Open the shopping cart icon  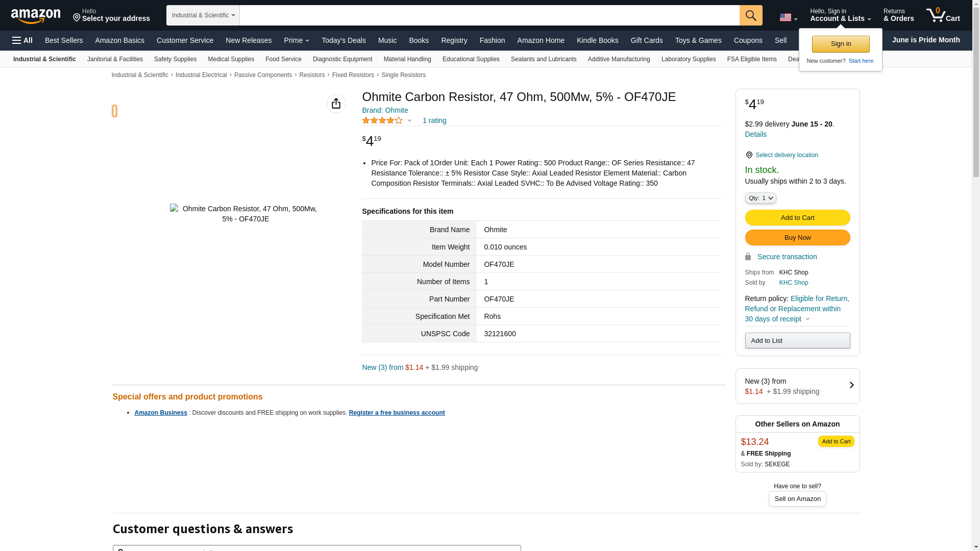click(942, 15)
